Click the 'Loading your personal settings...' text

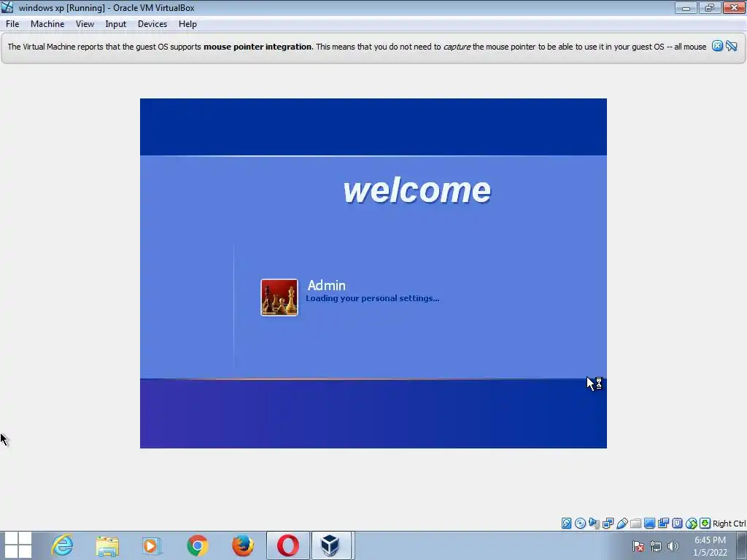pyautogui.click(x=373, y=298)
